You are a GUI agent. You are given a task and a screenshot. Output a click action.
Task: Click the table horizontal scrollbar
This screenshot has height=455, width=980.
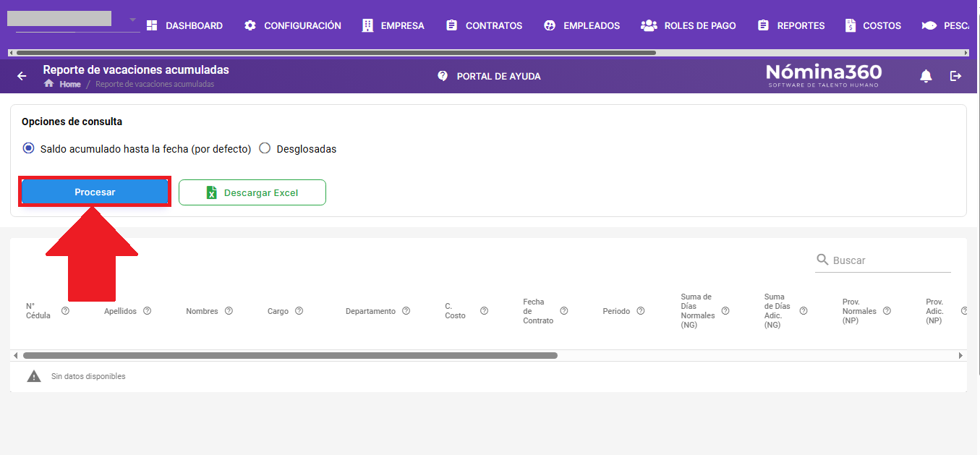click(x=290, y=356)
